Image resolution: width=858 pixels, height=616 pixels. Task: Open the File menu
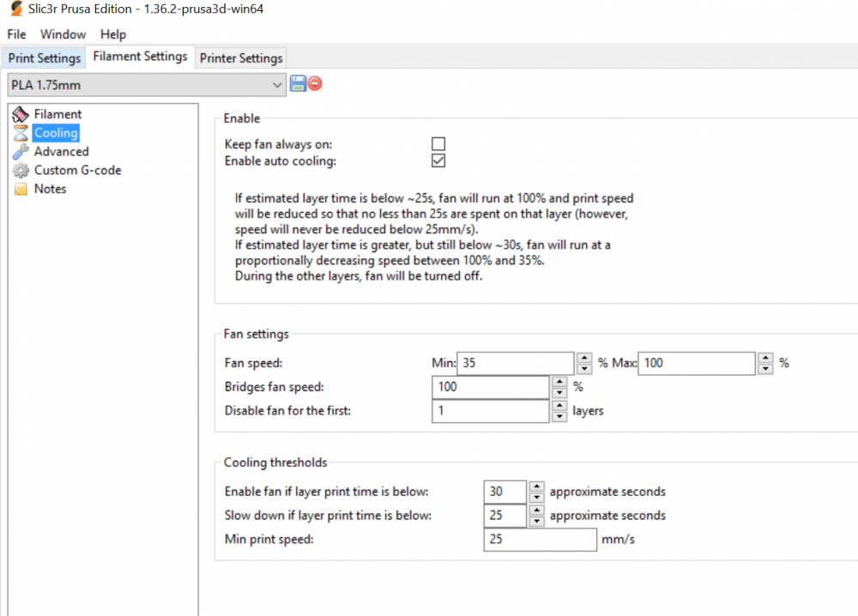(x=17, y=34)
